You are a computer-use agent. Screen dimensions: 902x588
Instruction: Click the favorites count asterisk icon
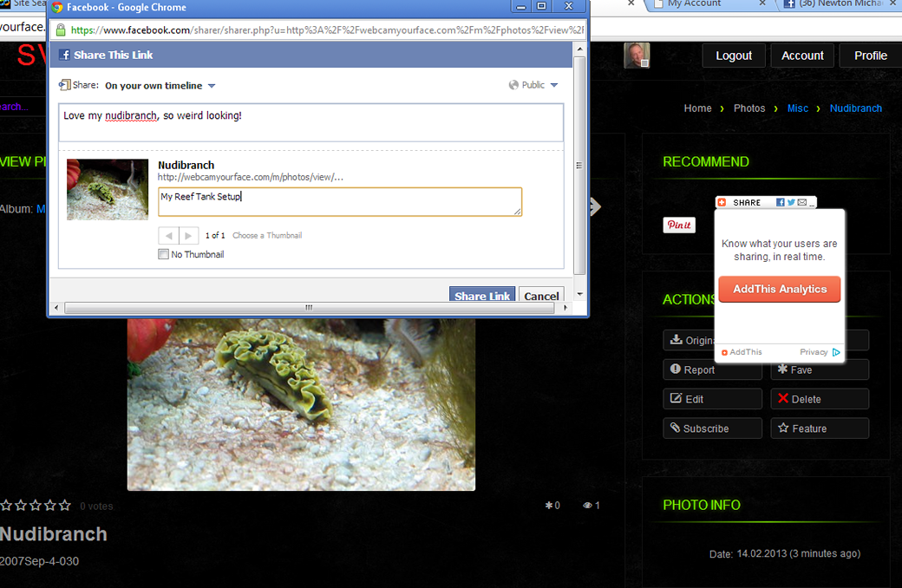pyautogui.click(x=549, y=505)
